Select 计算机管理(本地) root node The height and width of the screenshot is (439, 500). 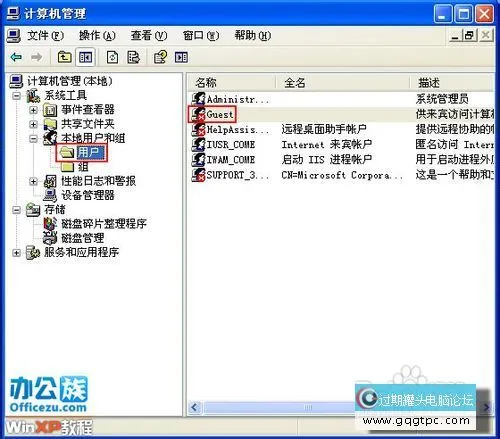tap(69, 81)
